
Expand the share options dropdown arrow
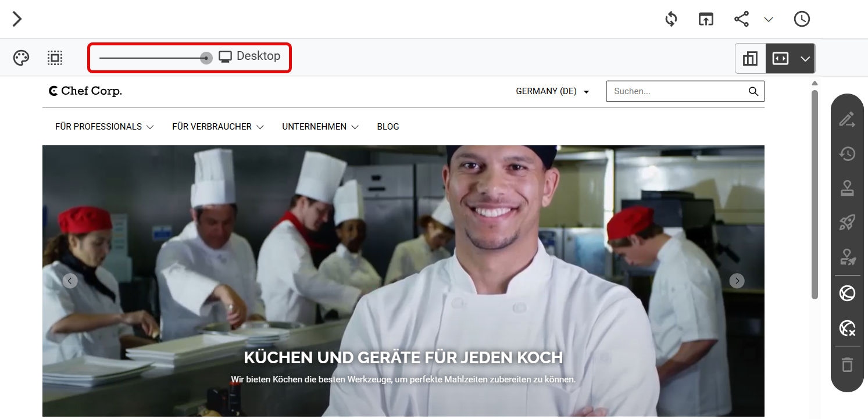click(x=769, y=20)
